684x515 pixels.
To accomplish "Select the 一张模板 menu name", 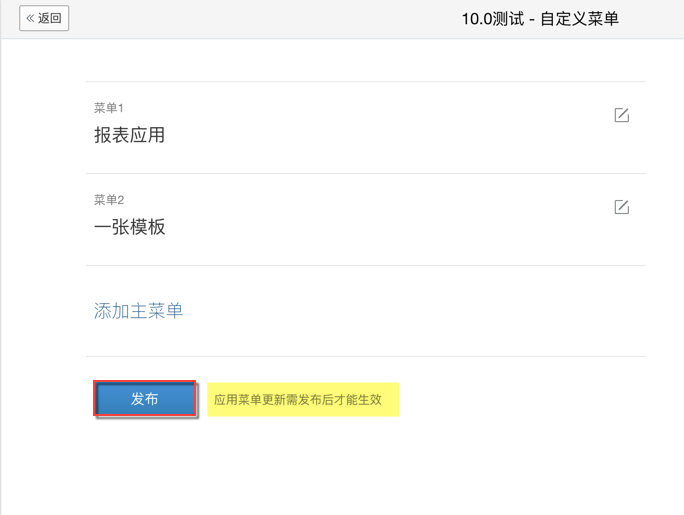I will [129, 227].
